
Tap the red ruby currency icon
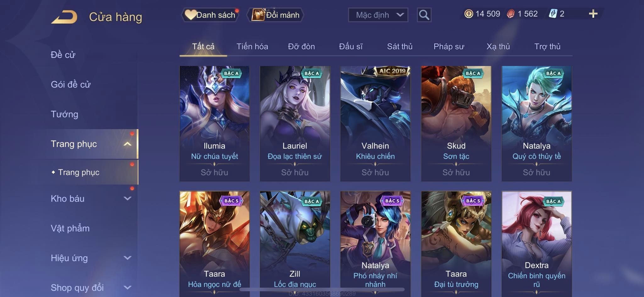[511, 14]
